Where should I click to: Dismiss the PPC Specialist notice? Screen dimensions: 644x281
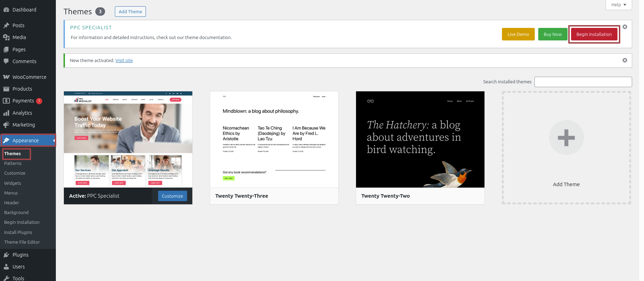[x=625, y=27]
